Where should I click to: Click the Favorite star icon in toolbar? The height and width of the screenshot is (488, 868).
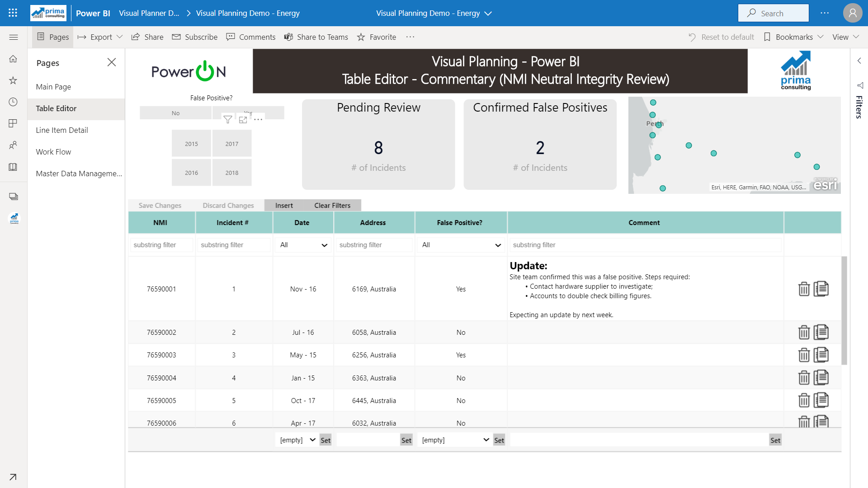361,37
